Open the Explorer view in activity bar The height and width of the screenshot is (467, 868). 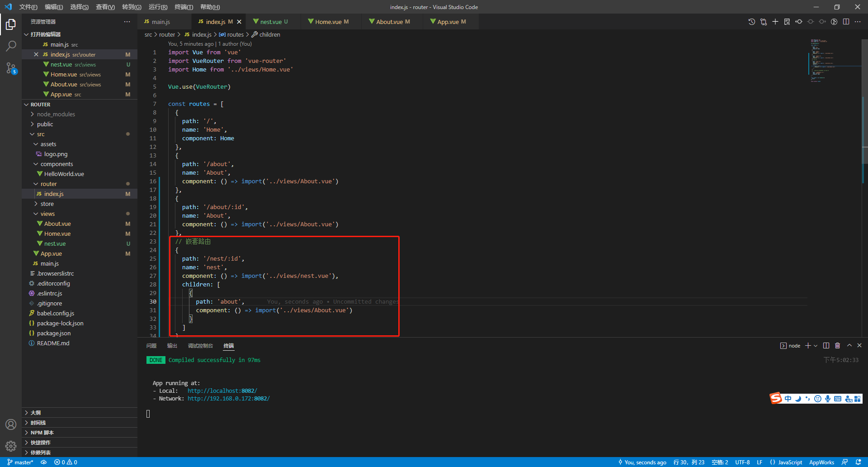[x=11, y=24]
